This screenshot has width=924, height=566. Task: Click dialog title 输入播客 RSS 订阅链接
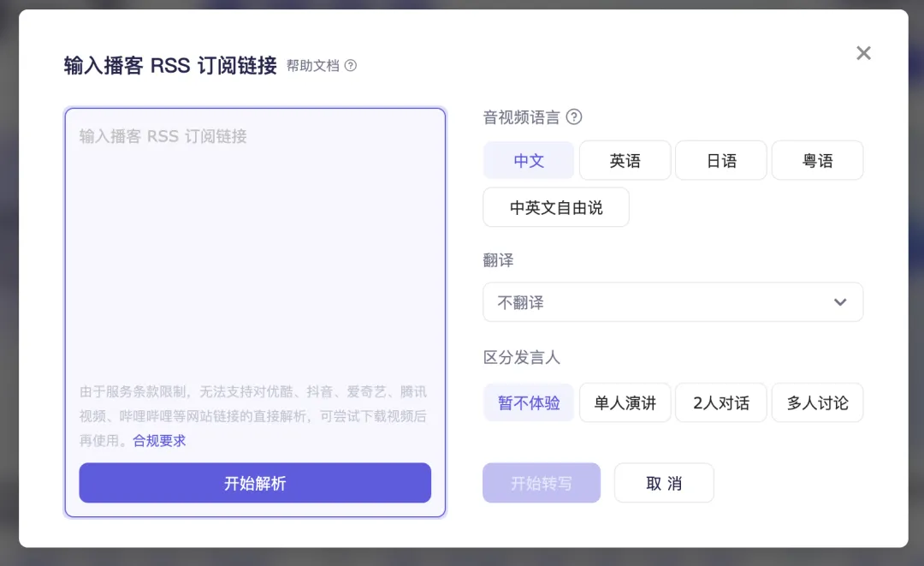pos(170,65)
